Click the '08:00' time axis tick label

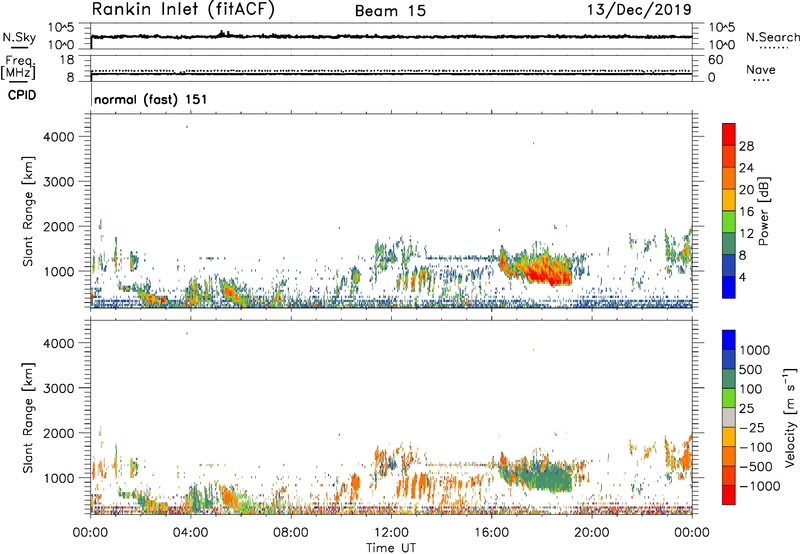291,533
